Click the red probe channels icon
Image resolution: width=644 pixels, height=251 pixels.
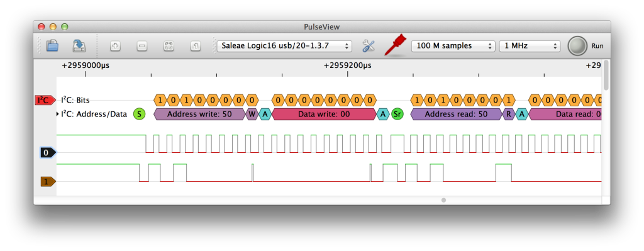(x=395, y=45)
